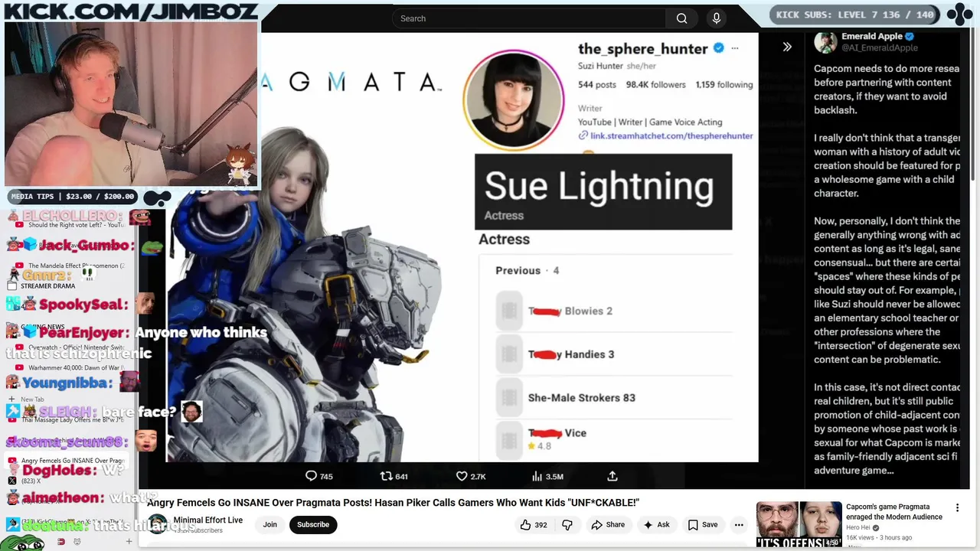Click '544 posts' text
This screenshot has height=551, width=980.
click(597, 85)
